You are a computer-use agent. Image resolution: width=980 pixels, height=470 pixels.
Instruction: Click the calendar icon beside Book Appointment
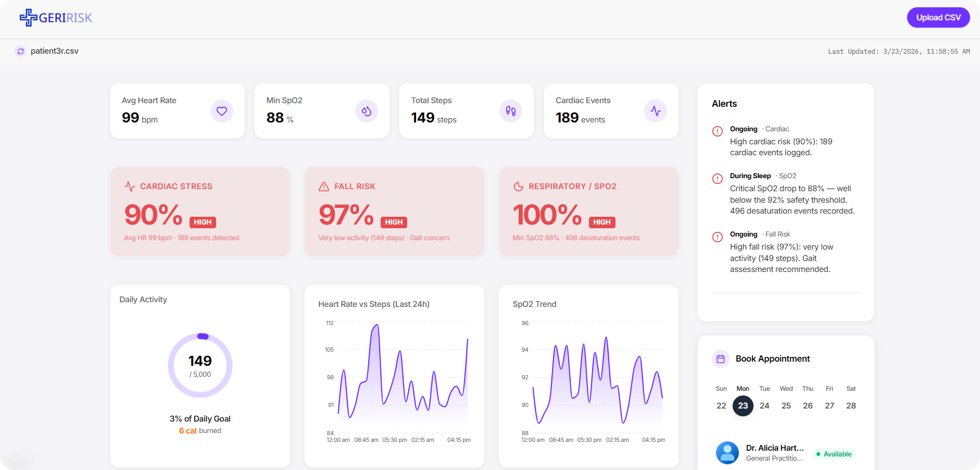721,358
